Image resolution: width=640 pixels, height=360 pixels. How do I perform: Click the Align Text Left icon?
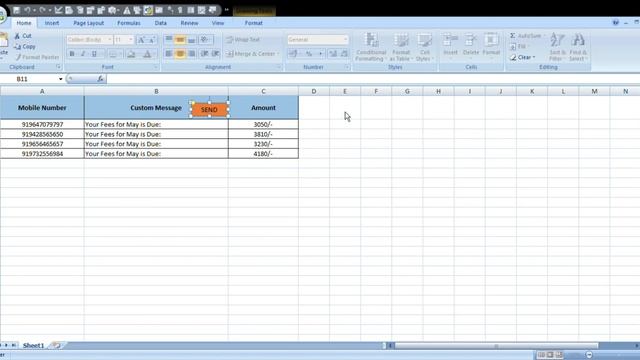[x=169, y=53]
